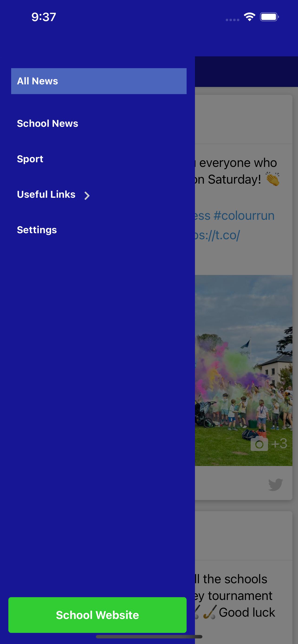Tap the Wi-Fi status icon
Screen dimensions: 298x644
coord(249,17)
